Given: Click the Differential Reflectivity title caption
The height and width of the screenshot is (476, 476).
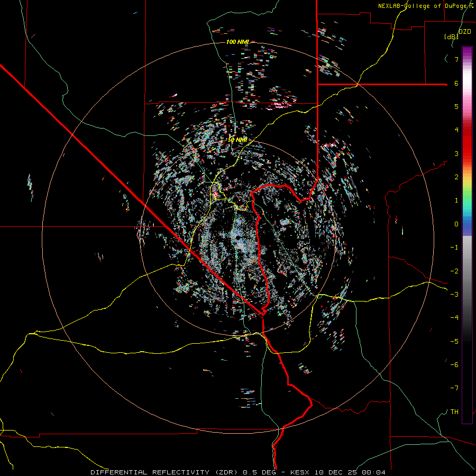Looking at the screenshot, I should click(x=238, y=472).
